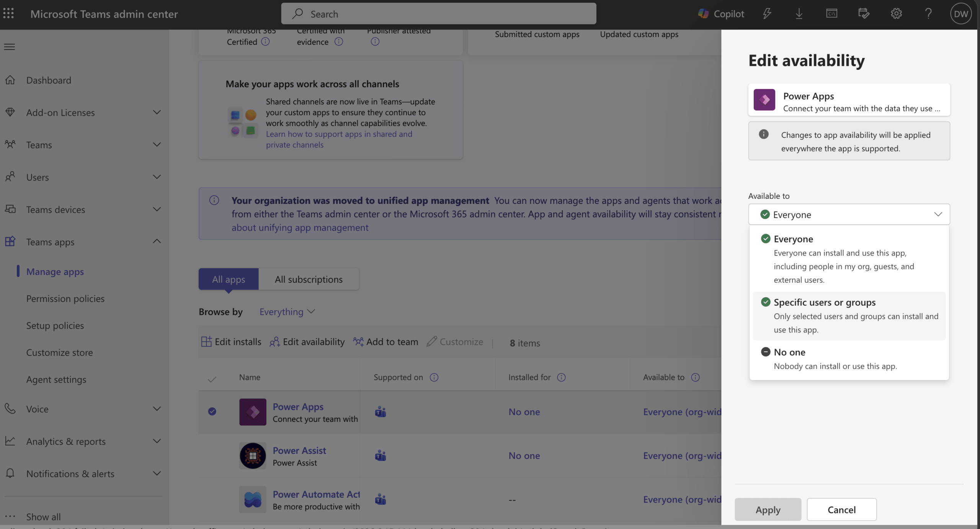Screen dimensions: 980x529
Task: Click info icon next to Available to column
Action: [696, 377]
